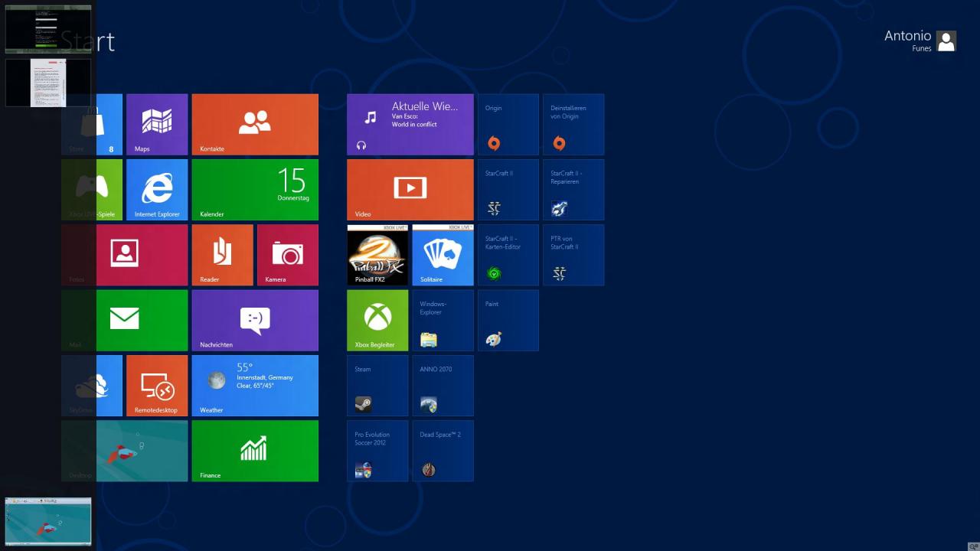Launch the Steam tile

pos(377,386)
